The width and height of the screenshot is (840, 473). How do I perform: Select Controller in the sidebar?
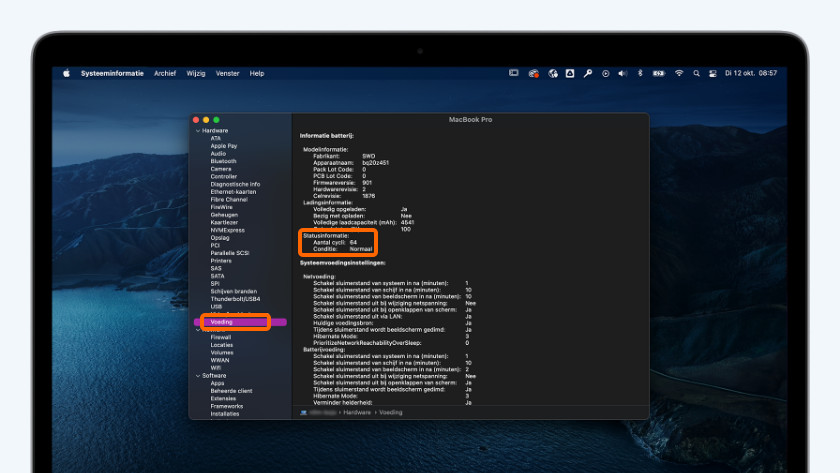click(x=223, y=176)
